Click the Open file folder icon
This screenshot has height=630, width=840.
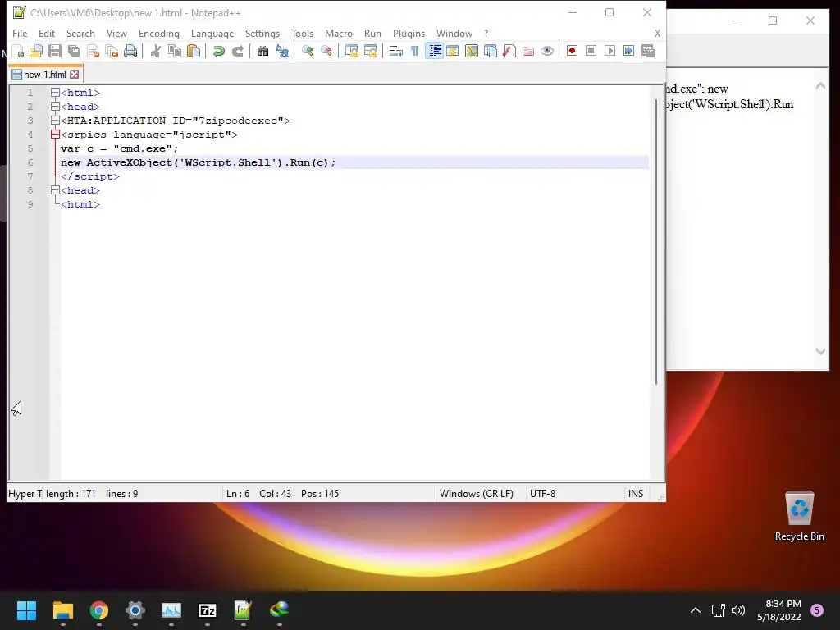point(36,51)
